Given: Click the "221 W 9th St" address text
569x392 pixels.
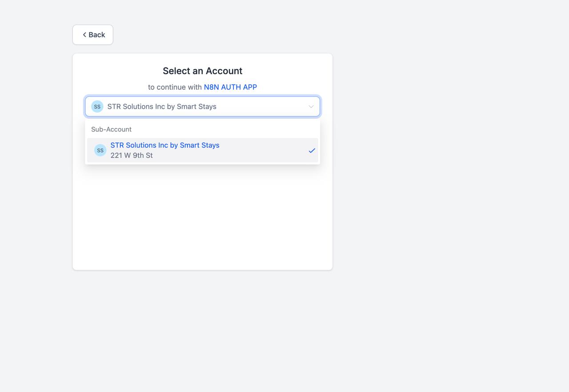Looking at the screenshot, I should pyautogui.click(x=132, y=156).
